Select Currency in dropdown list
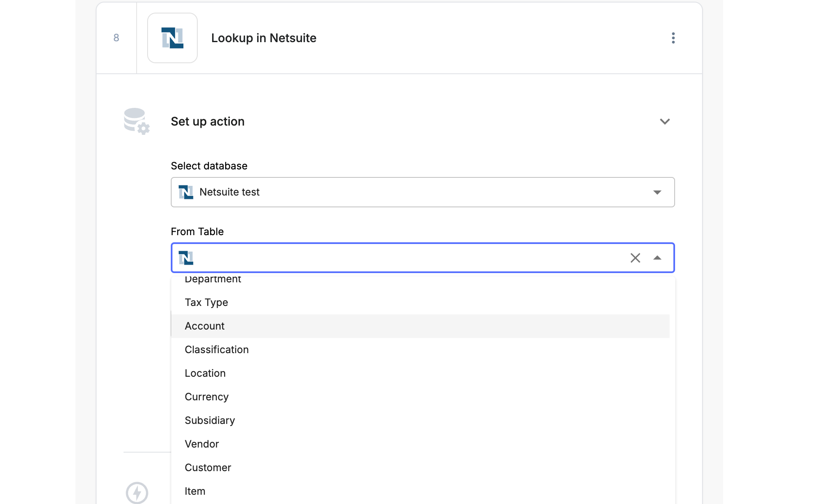The height and width of the screenshot is (504, 818). pyautogui.click(x=207, y=397)
